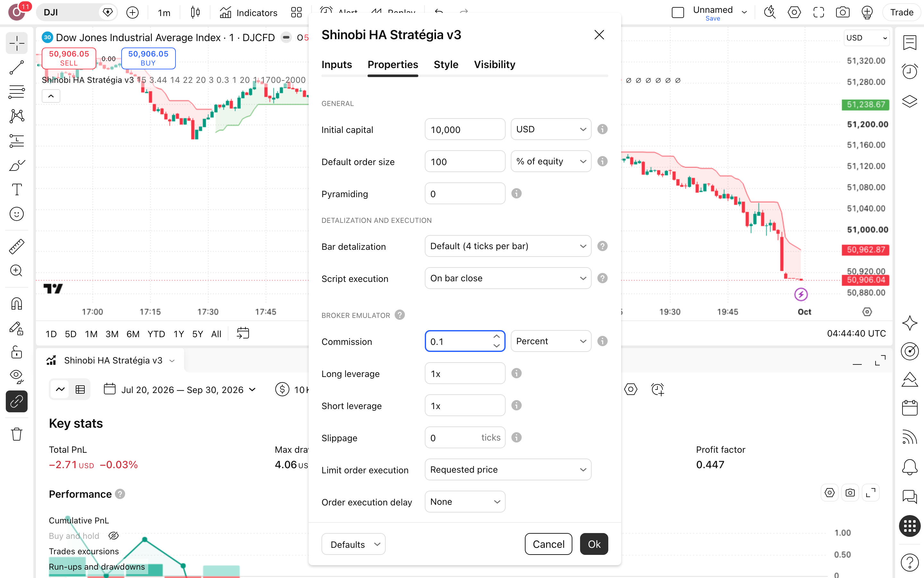Click the Ok button
Image resolution: width=924 pixels, height=578 pixels.
(x=594, y=544)
